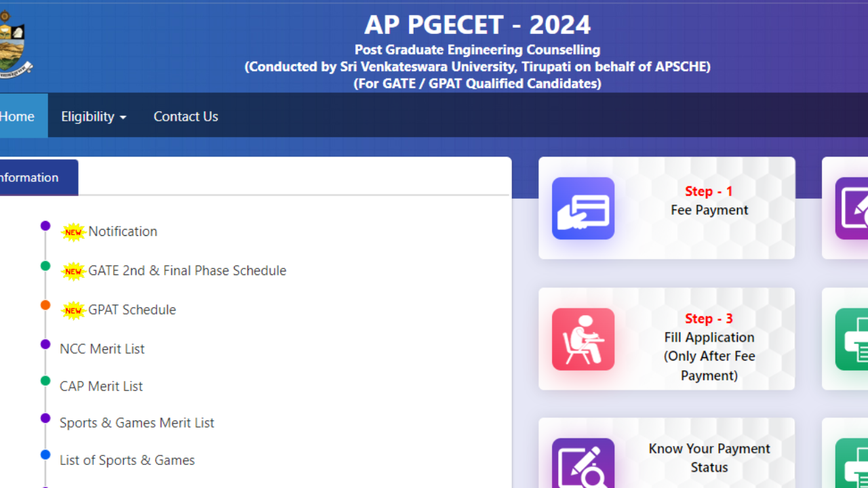
Task: Click the Know Your Payment Status icon
Action: pos(583,464)
